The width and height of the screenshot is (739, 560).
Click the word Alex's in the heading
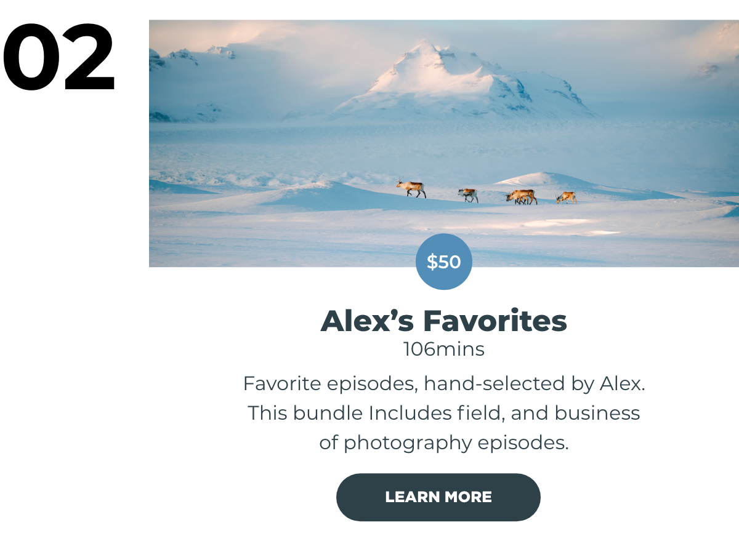(368, 321)
